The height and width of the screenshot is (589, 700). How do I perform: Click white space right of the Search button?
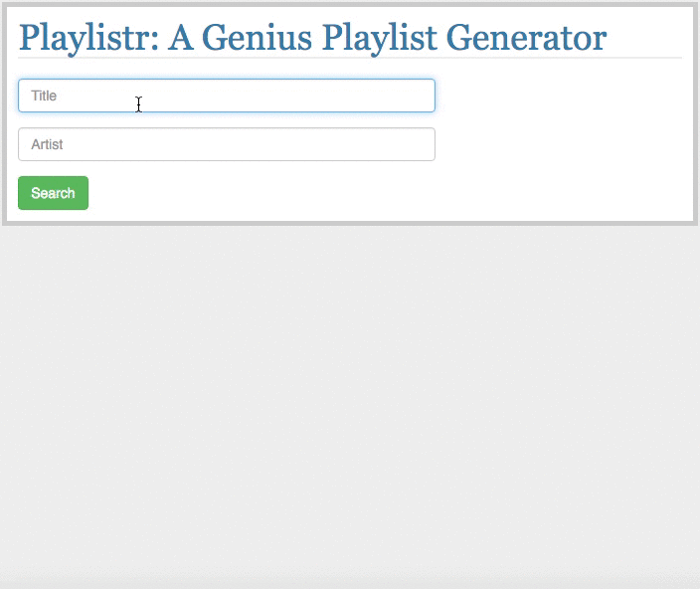pos(348,193)
